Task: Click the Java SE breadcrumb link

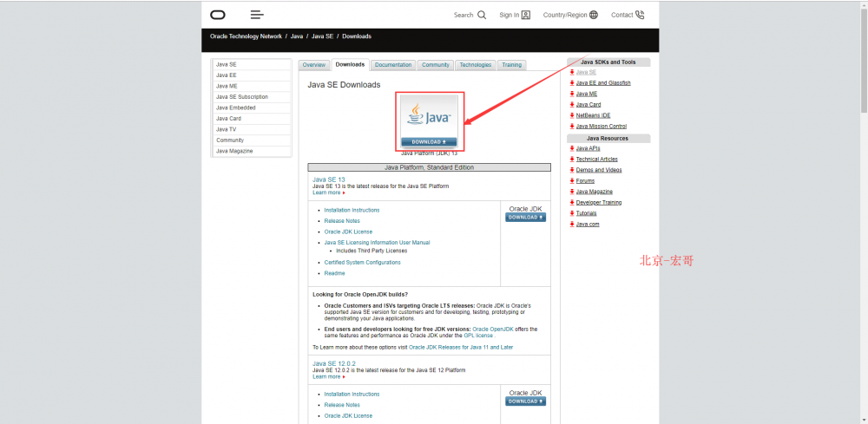Action: point(322,36)
